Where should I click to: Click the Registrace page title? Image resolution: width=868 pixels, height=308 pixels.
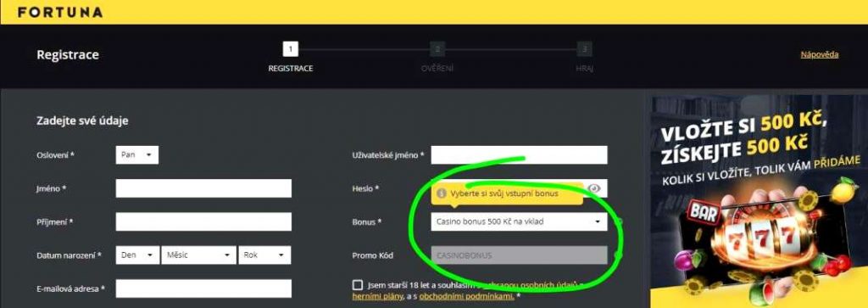(68, 55)
